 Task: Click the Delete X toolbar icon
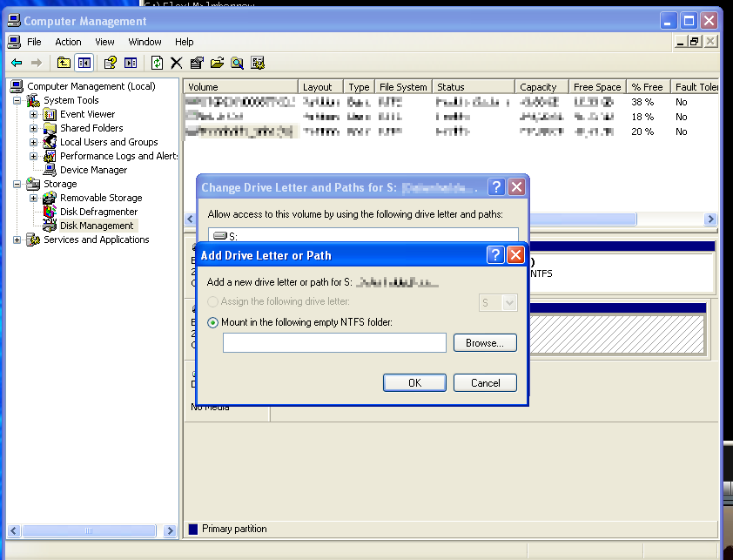pos(176,63)
